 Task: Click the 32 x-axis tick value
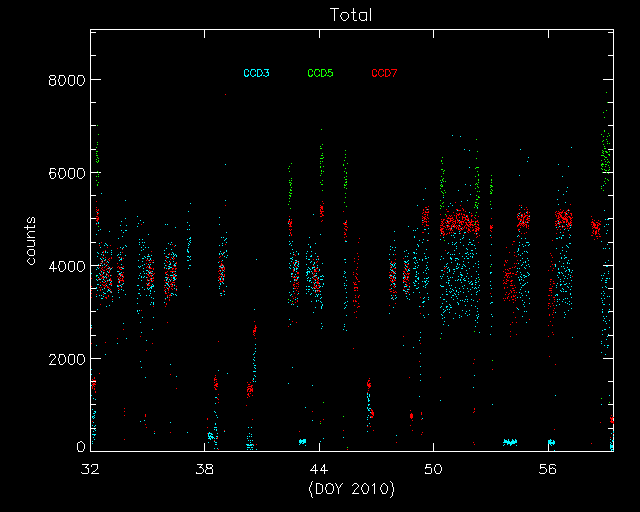[x=90, y=469]
